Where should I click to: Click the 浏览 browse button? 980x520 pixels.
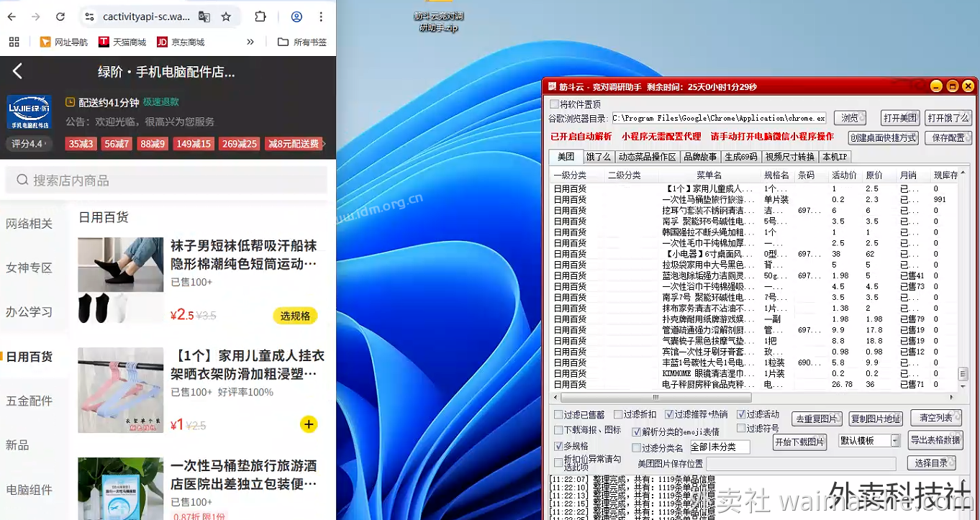[850, 118]
